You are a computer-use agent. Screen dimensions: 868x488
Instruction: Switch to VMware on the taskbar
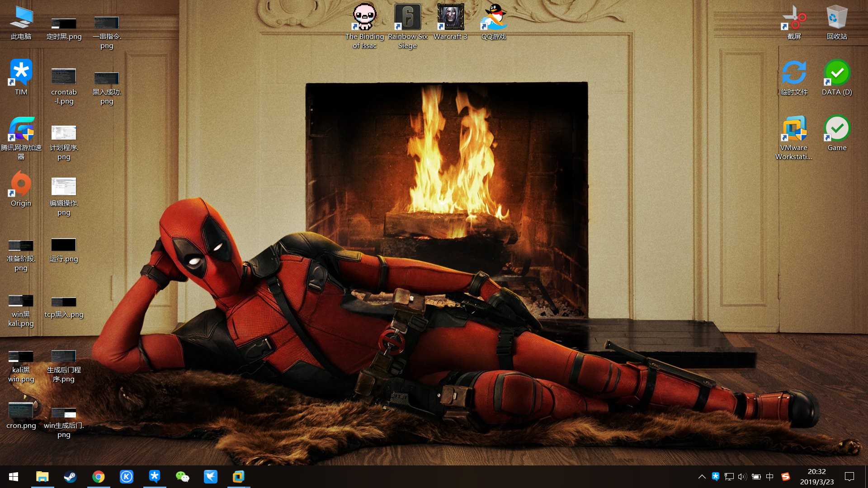[239, 477]
